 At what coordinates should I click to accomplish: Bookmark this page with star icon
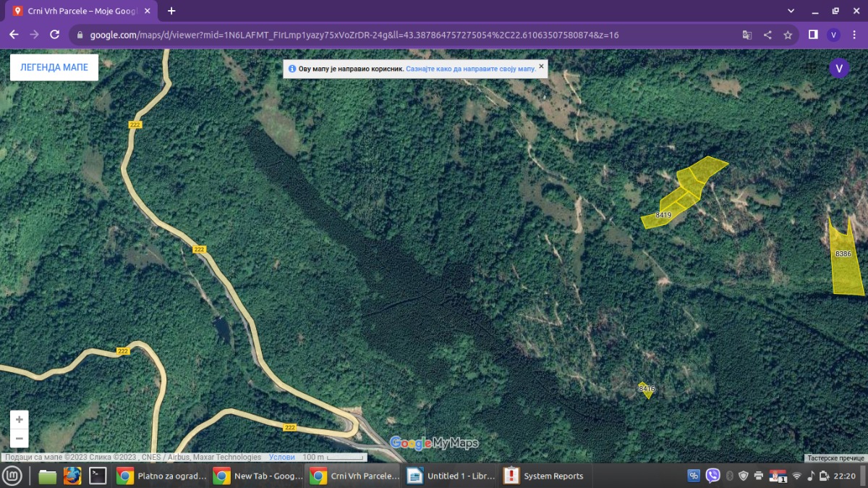point(788,35)
